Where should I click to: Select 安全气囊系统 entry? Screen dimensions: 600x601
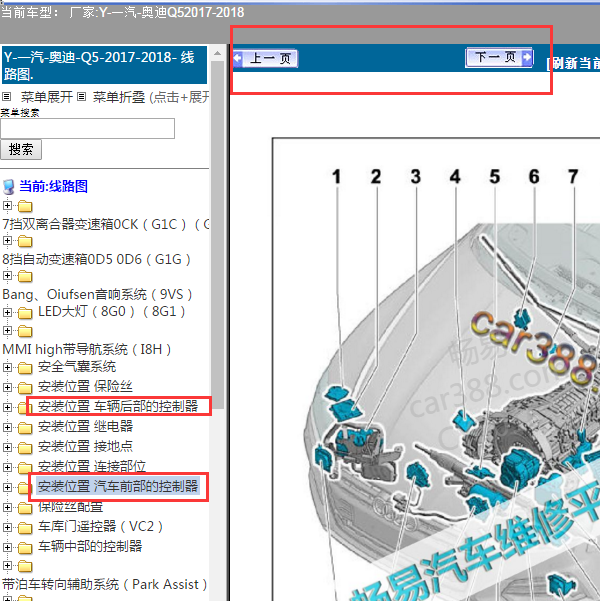click(x=77, y=367)
